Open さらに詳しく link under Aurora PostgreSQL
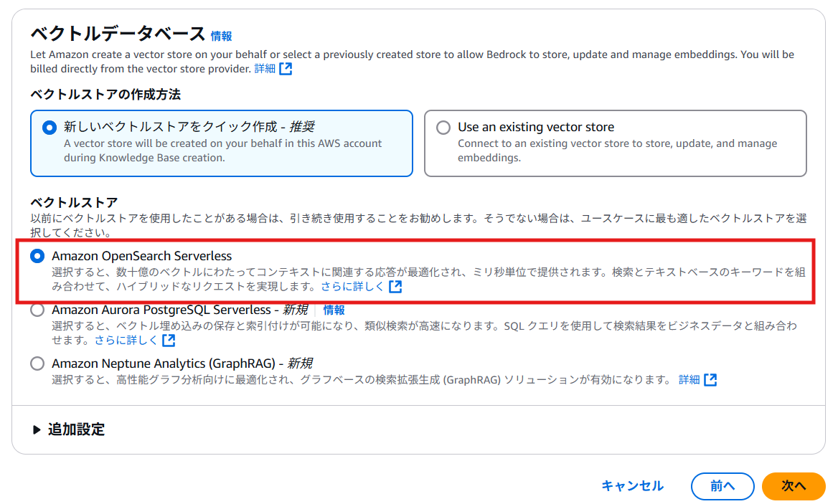The height and width of the screenshot is (504, 838). [126, 340]
